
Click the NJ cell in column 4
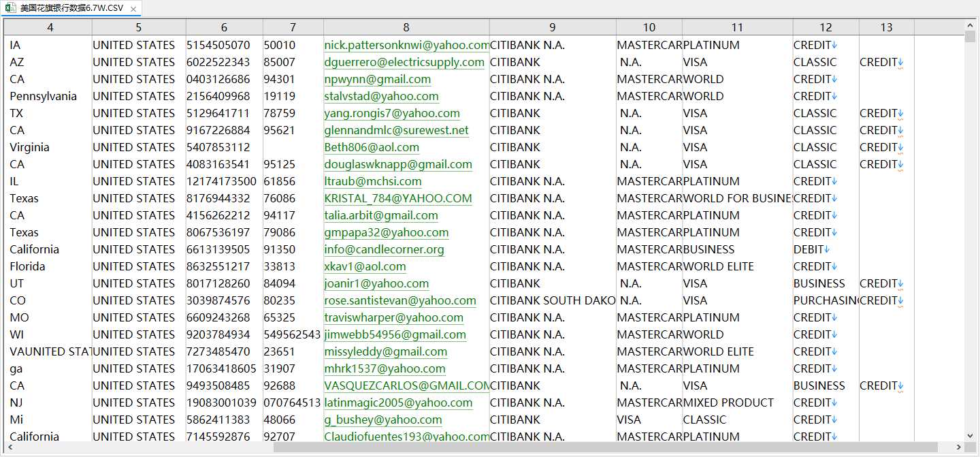(16, 403)
